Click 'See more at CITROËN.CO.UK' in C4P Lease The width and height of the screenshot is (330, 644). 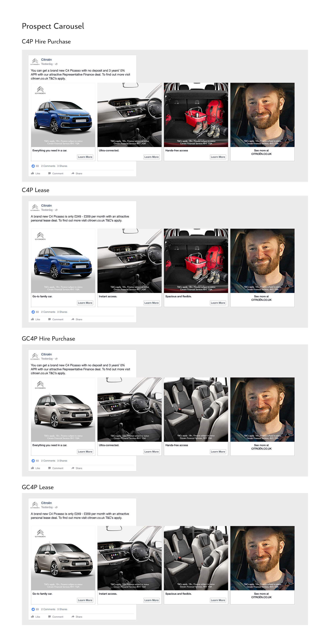pos(261,298)
